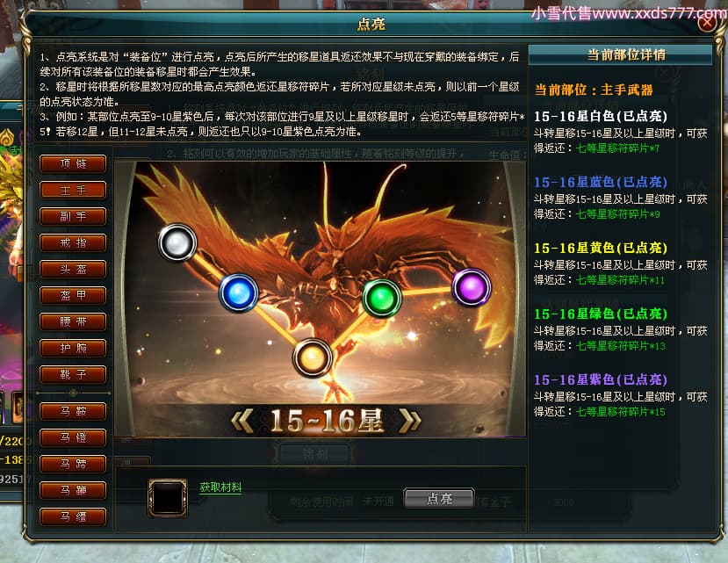
Task: Select the yellow orb at the bottom
Action: tap(313, 357)
